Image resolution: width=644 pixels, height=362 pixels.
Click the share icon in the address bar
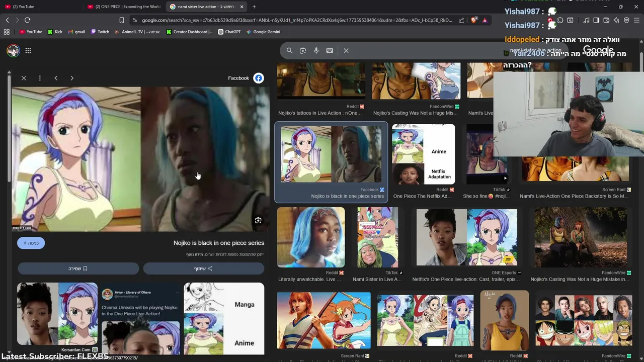tap(461, 20)
